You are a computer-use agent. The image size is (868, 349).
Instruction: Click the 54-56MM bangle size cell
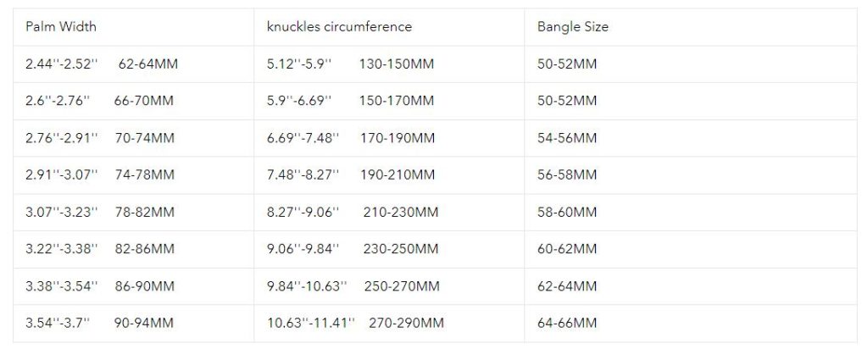[x=567, y=138]
